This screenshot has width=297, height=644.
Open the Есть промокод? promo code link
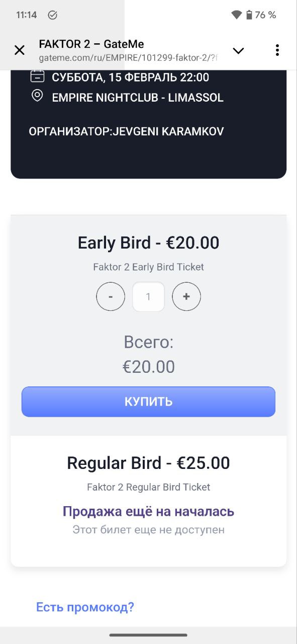[85, 607]
